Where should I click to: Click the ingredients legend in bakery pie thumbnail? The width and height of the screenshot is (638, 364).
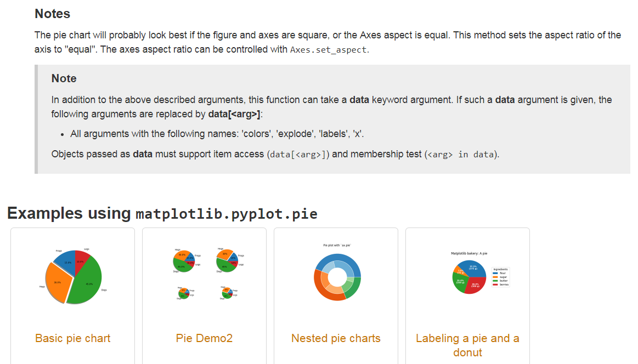[x=500, y=277]
